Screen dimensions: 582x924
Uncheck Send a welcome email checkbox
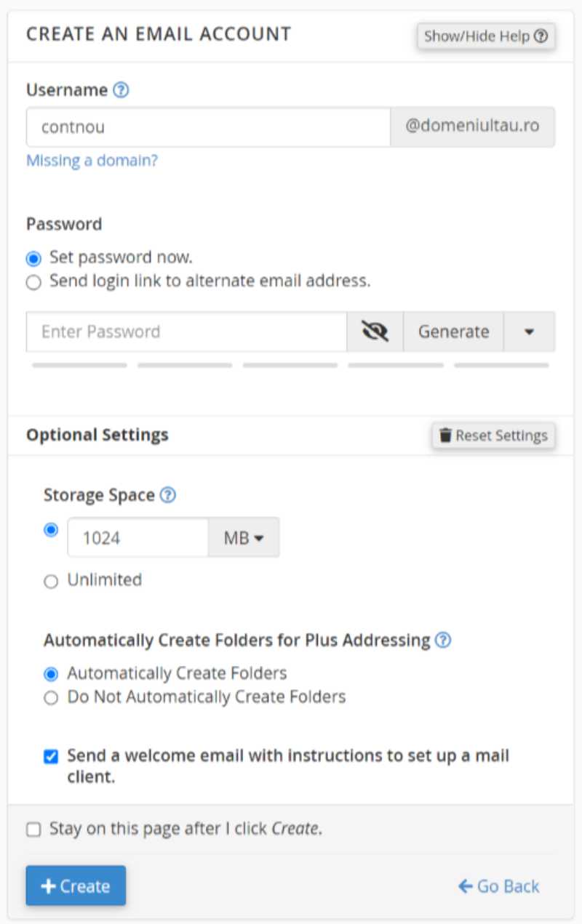[x=50, y=758]
